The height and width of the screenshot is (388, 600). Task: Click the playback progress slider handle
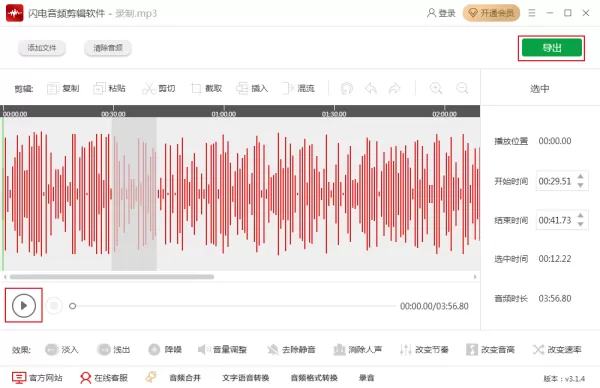tap(72, 306)
